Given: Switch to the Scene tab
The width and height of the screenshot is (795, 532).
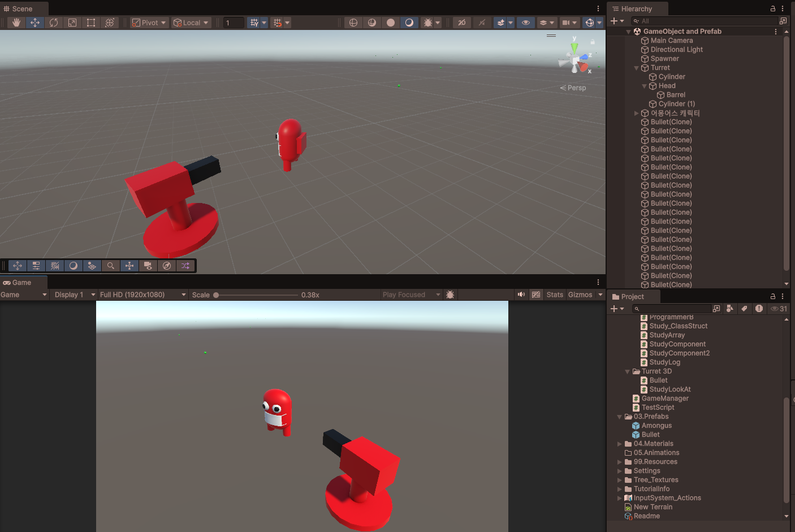Looking at the screenshot, I should pyautogui.click(x=24, y=8).
